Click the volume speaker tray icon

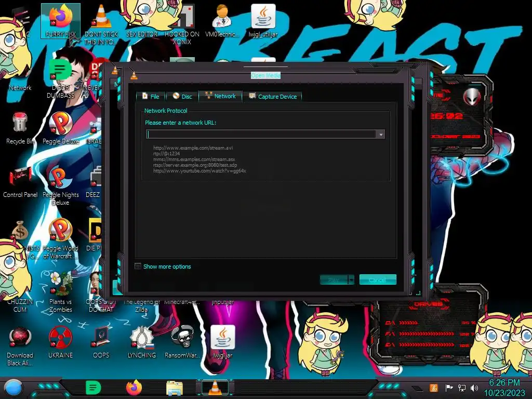click(x=474, y=388)
